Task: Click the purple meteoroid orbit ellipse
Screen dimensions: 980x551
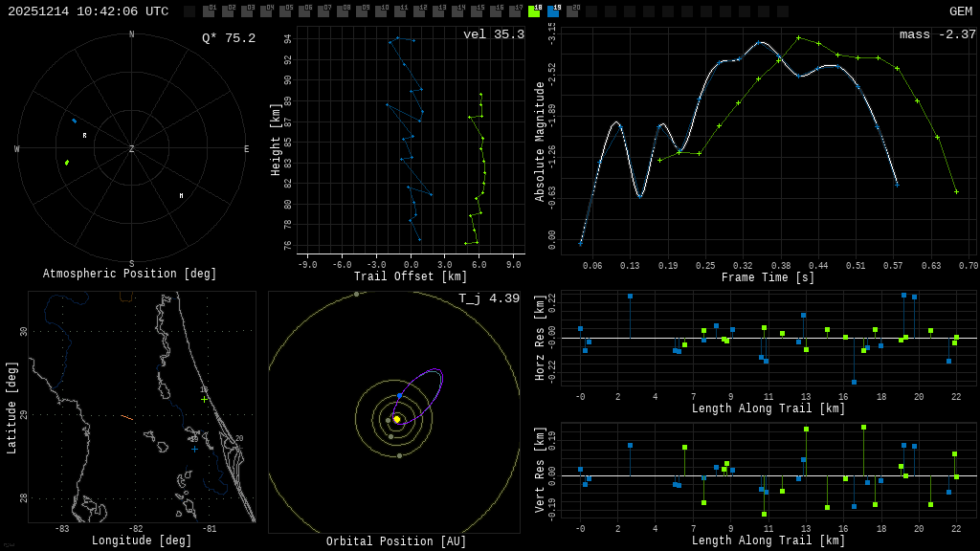Action: click(x=417, y=395)
